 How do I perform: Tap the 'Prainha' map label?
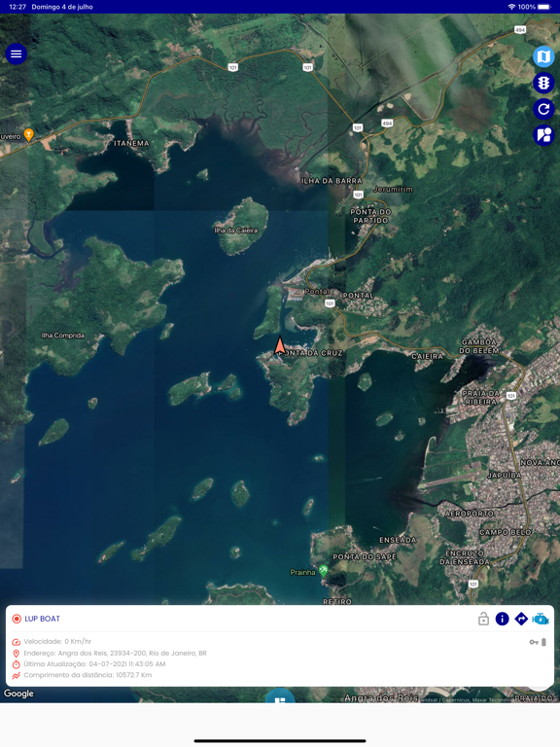coord(303,572)
